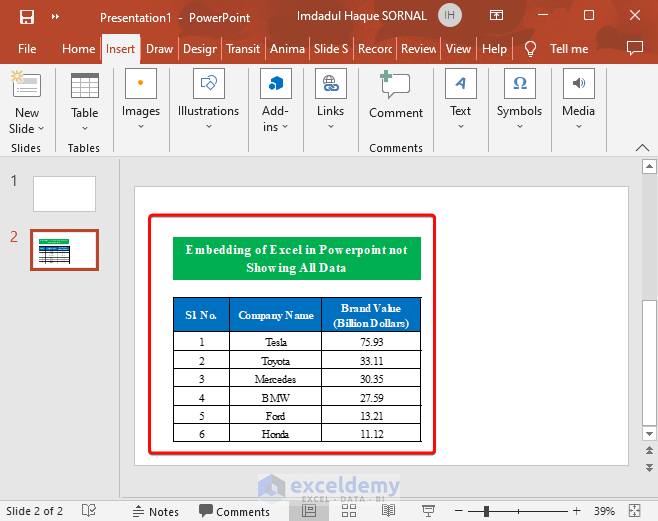Click the Add-ins icon
The height and width of the screenshot is (521, 658).
click(x=276, y=83)
